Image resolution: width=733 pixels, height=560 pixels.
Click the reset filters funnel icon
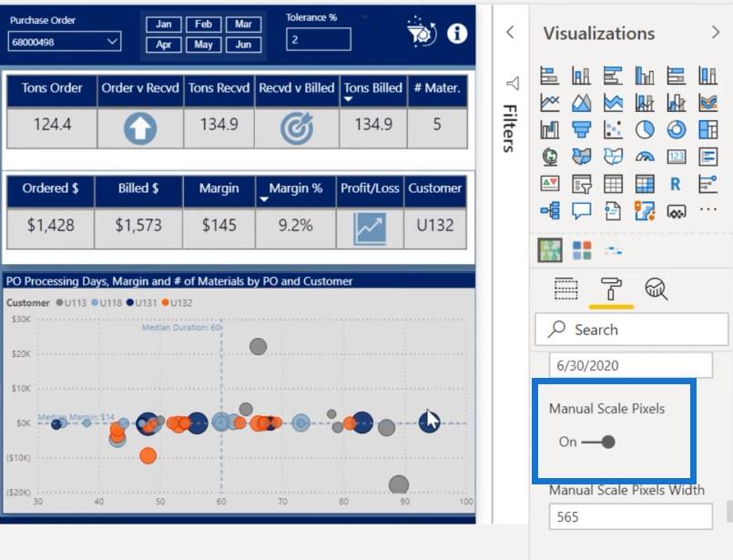point(422,32)
